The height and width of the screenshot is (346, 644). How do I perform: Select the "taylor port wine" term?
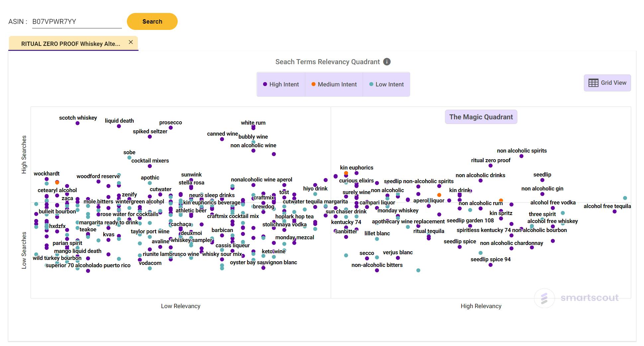click(150, 231)
